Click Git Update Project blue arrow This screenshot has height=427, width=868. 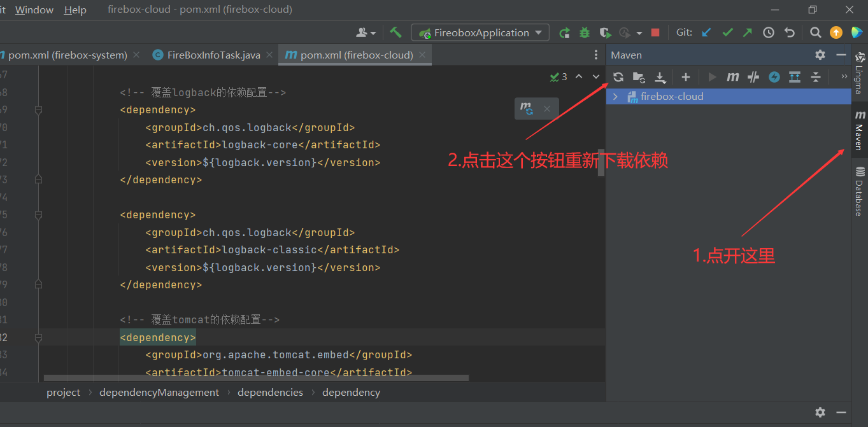click(706, 32)
